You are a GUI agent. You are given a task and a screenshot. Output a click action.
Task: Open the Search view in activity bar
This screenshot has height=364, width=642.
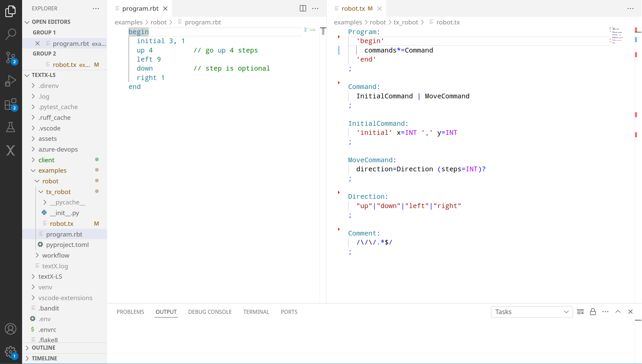(x=11, y=34)
